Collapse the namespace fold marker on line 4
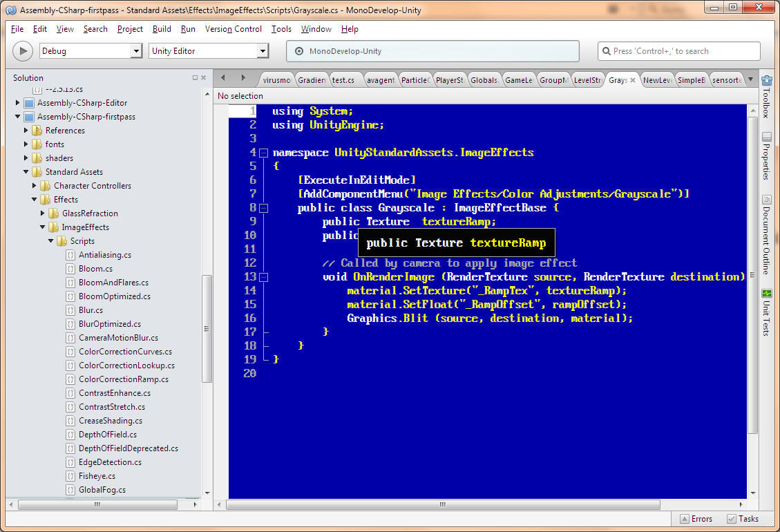Image resolution: width=780 pixels, height=532 pixels. tap(263, 152)
